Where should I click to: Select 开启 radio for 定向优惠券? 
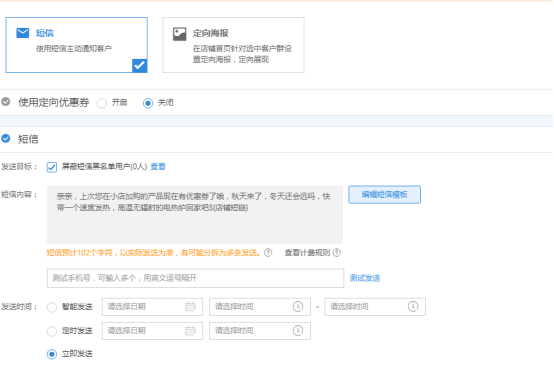point(102,103)
